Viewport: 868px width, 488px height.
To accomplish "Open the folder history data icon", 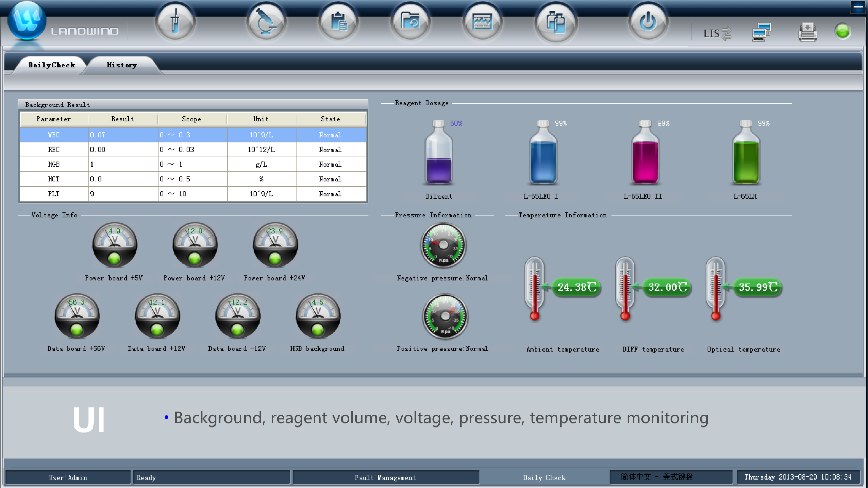I will (x=410, y=22).
